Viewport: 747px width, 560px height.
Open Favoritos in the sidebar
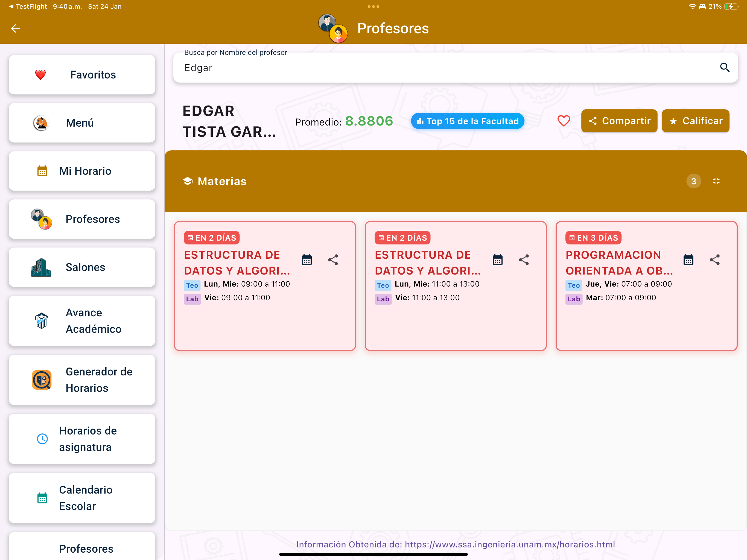click(82, 75)
